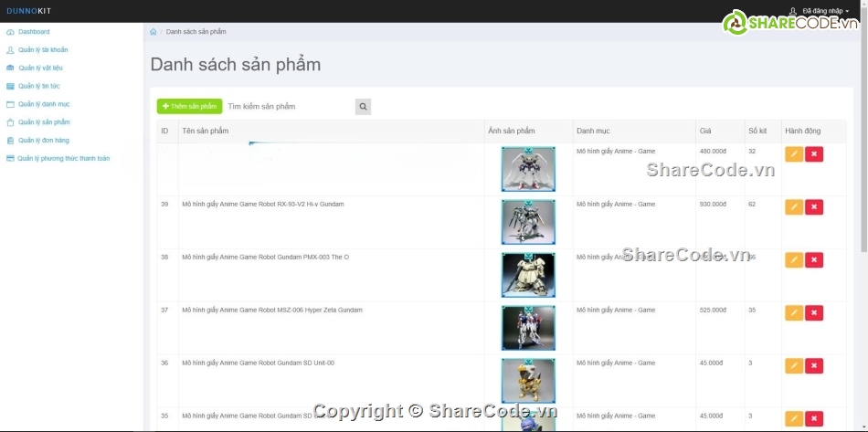Delete product Gundam SD Unit-00
Screen dimensions: 868x432
point(814,366)
